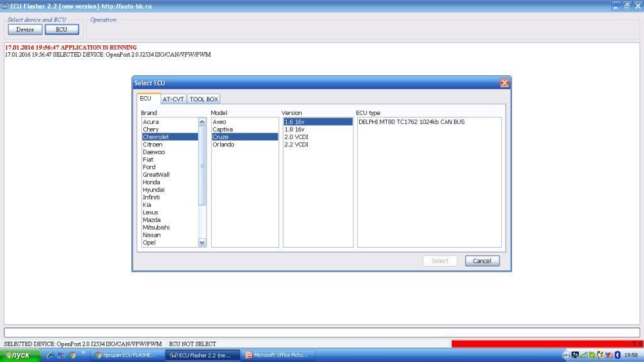
Task: Select Infiniti in Brand list
Action: coord(170,197)
